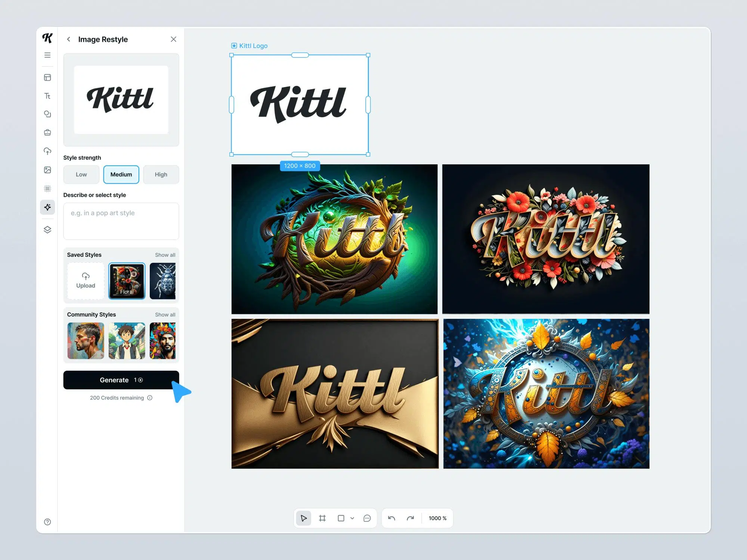Show all Saved Styles
This screenshot has width=747, height=560.
pos(165,254)
